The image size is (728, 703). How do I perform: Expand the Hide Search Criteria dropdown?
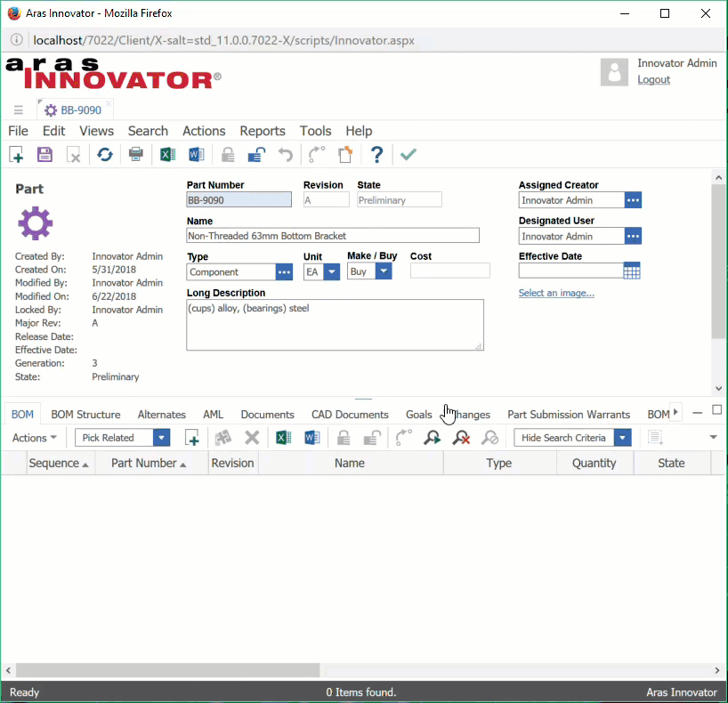(622, 438)
